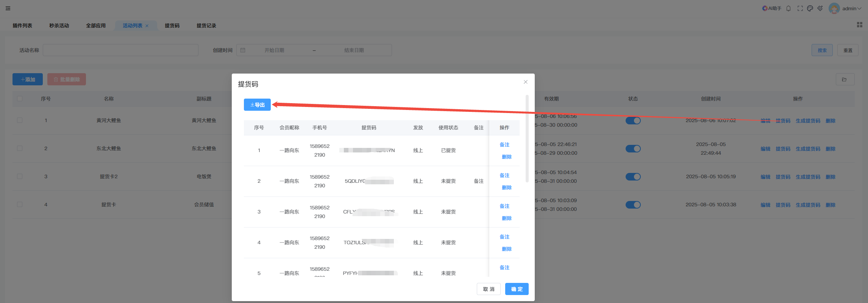
Task: Click the clear-cache brush icon
Action: pos(820,8)
